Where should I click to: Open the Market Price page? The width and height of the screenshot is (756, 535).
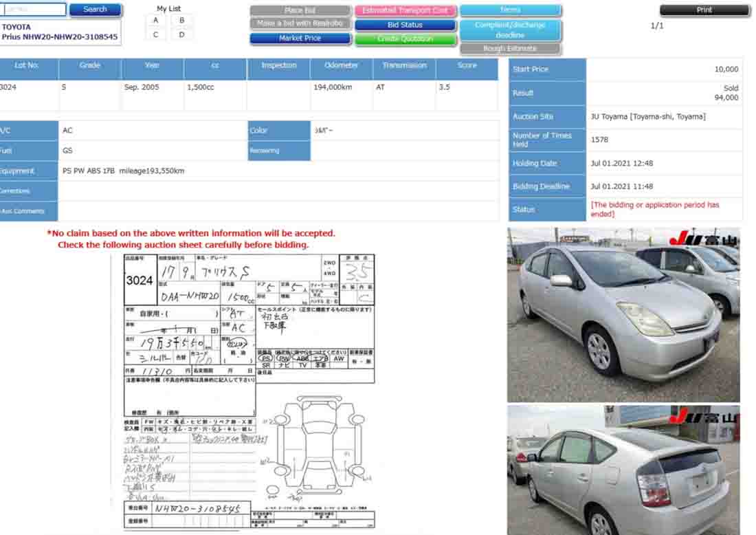pos(300,38)
